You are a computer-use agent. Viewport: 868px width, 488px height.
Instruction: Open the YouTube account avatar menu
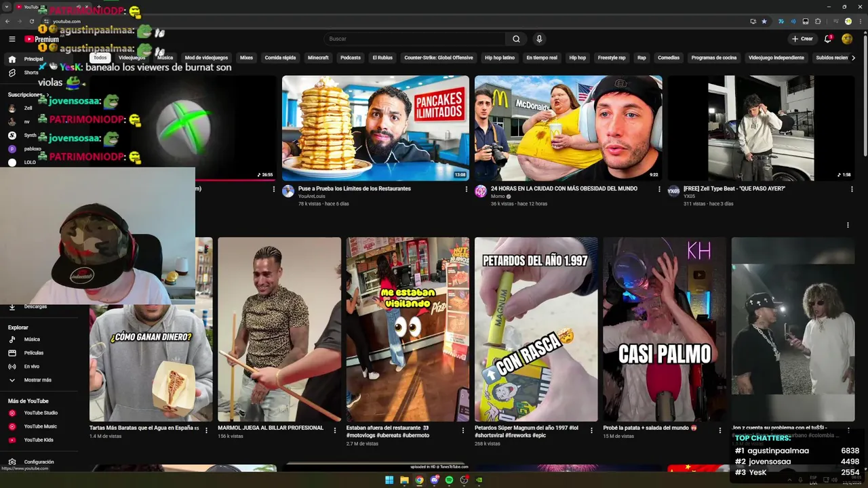(847, 39)
